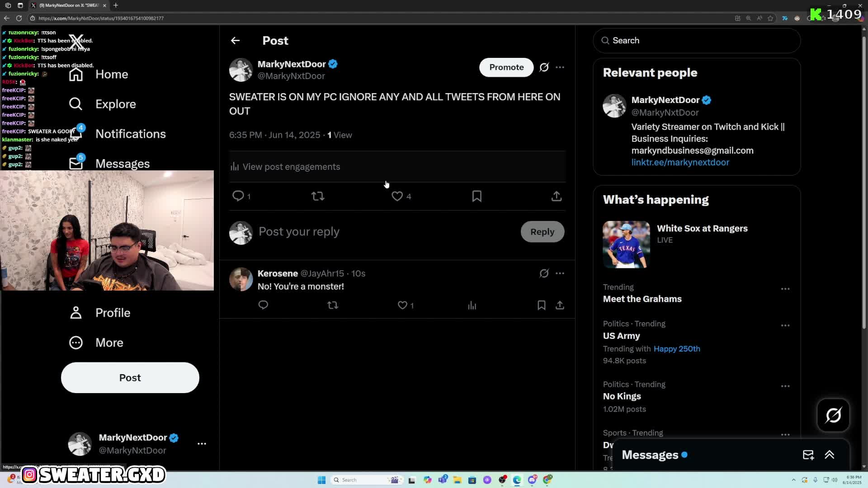Open the floating Grok button
The width and height of the screenshot is (868, 488).
[x=833, y=415]
